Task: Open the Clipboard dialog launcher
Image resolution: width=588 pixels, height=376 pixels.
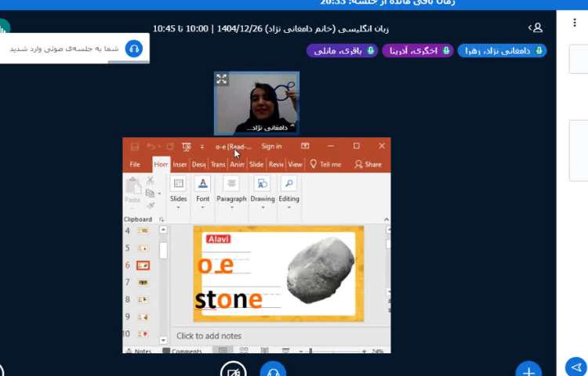Action: coord(162,219)
